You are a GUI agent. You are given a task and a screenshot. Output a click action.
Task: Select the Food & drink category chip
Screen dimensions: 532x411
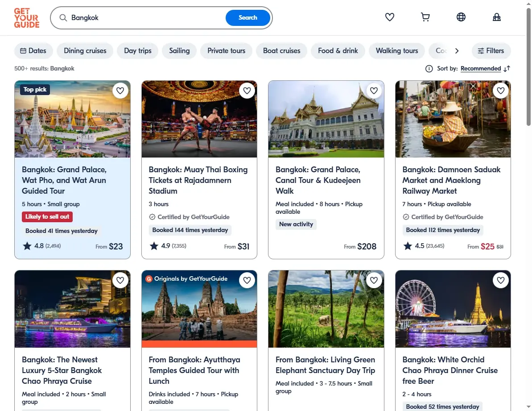pos(338,51)
